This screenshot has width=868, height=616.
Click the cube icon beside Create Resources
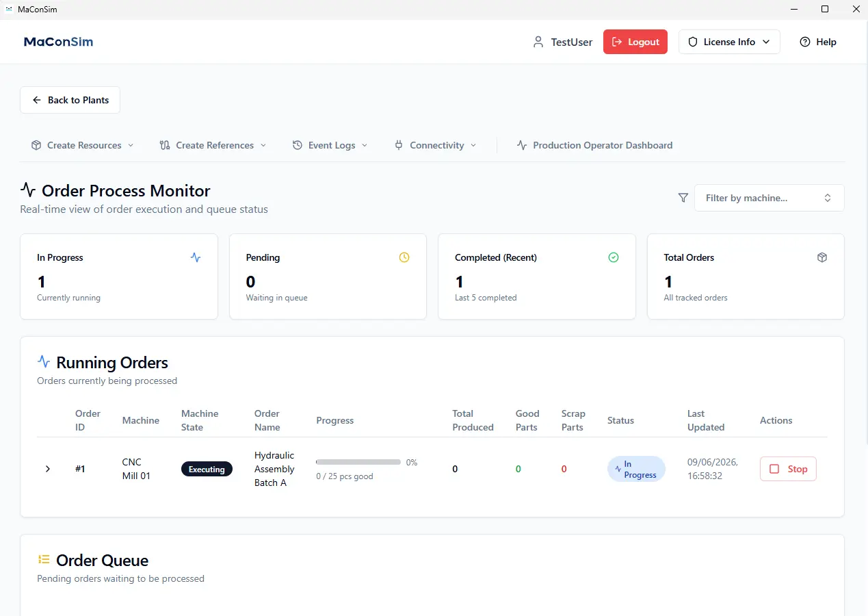[36, 145]
